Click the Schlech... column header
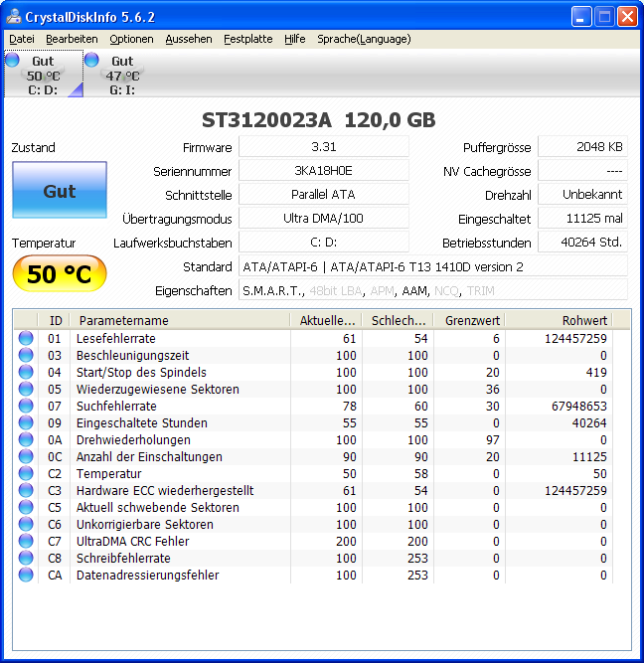This screenshot has width=644, height=663. (x=398, y=320)
